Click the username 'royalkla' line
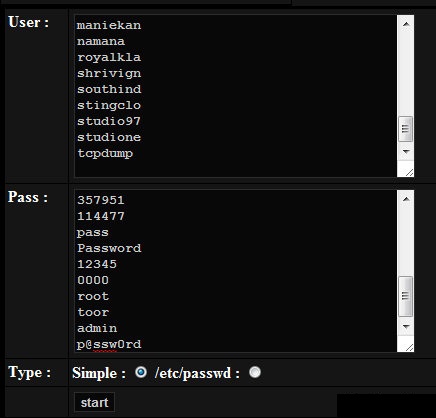 coord(109,57)
